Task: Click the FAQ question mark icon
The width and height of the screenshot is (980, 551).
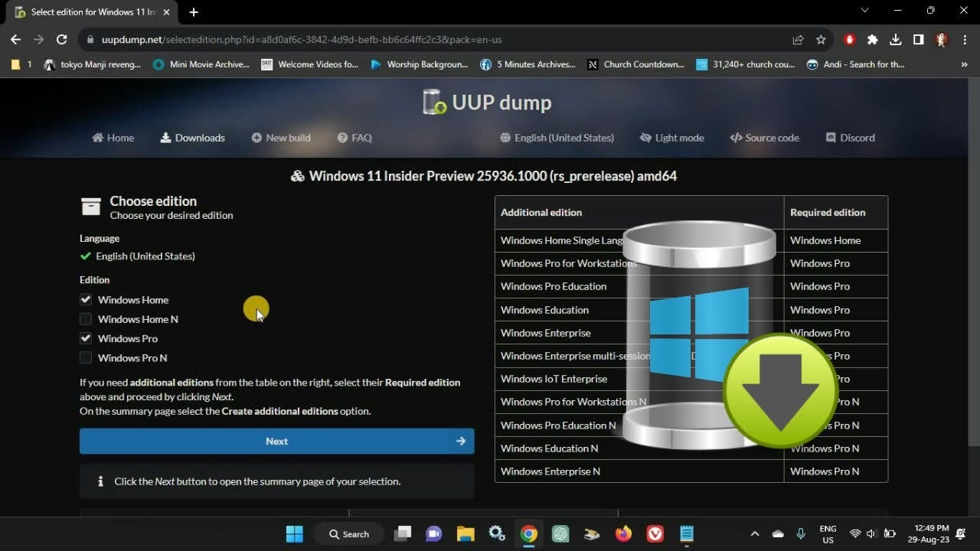Action: coord(342,138)
